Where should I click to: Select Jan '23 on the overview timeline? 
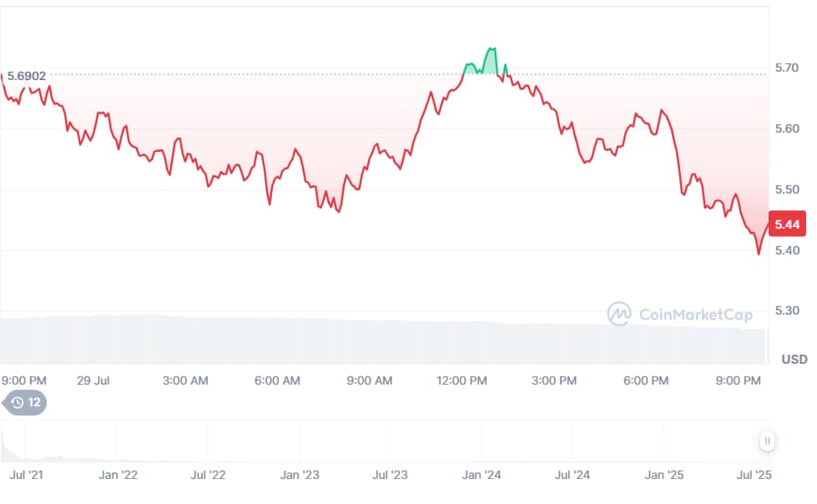point(300,475)
